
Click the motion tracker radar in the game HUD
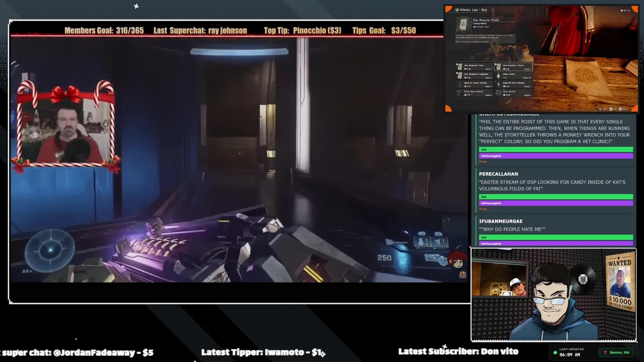tap(50, 250)
